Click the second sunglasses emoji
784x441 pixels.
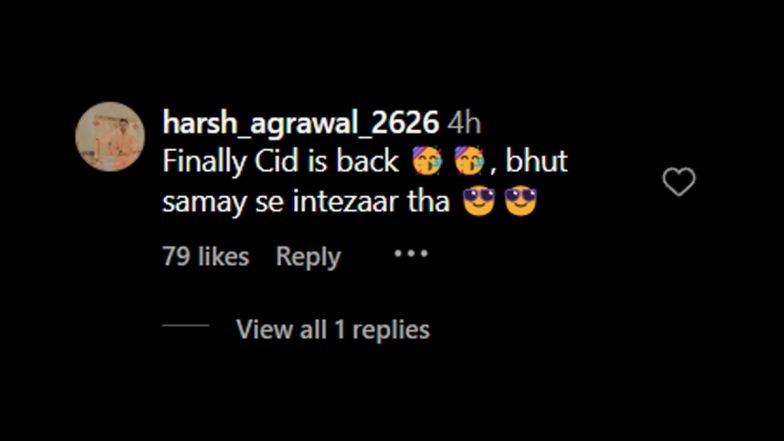pyautogui.click(x=520, y=201)
